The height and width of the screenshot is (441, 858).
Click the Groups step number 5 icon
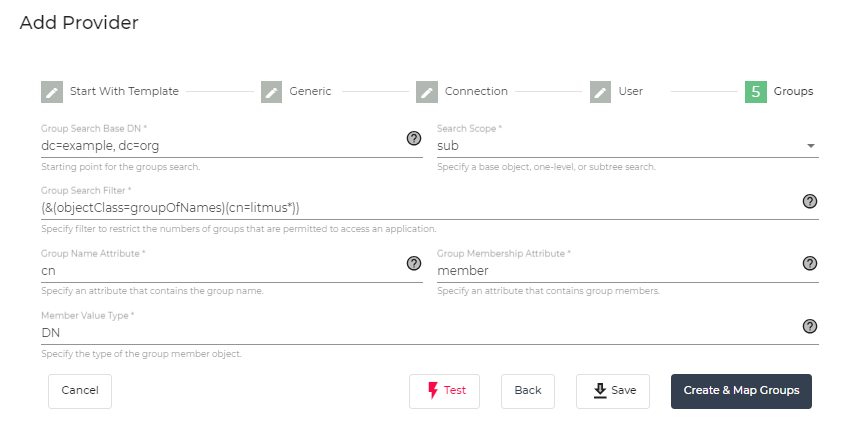756,92
